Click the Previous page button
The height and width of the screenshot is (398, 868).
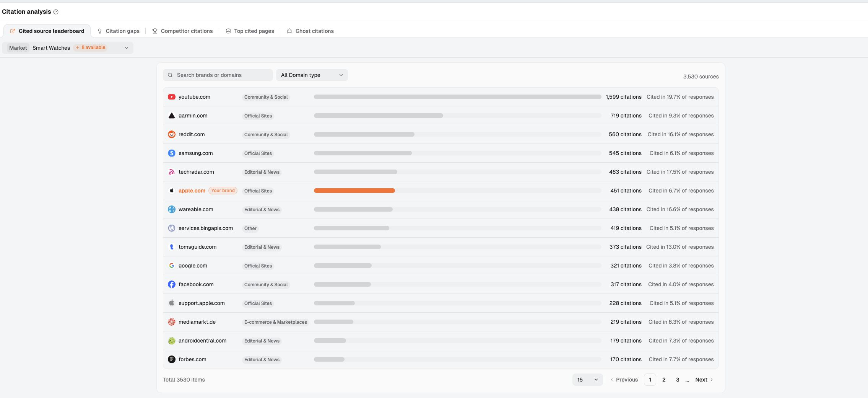click(624, 380)
